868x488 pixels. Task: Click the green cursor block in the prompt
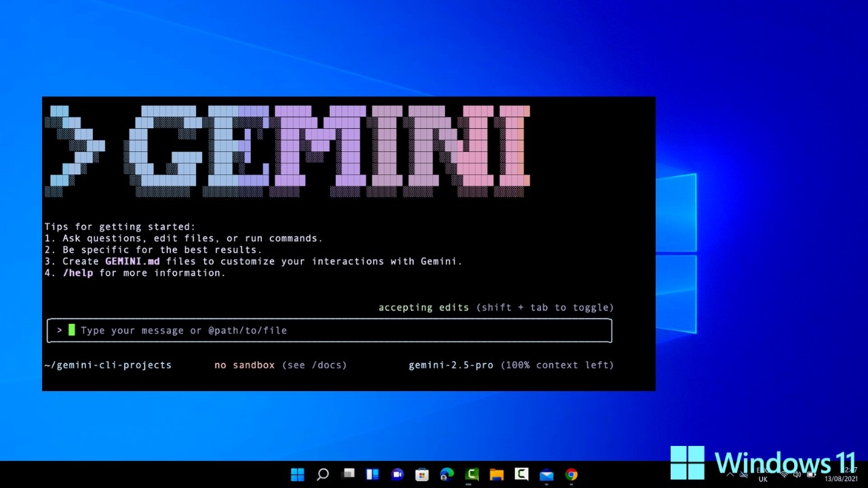72,330
